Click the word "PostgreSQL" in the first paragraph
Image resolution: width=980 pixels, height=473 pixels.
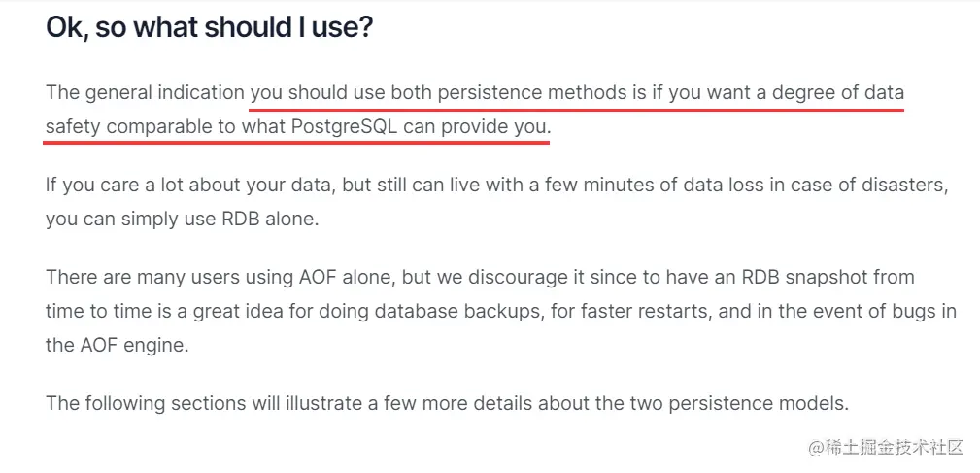point(345,127)
